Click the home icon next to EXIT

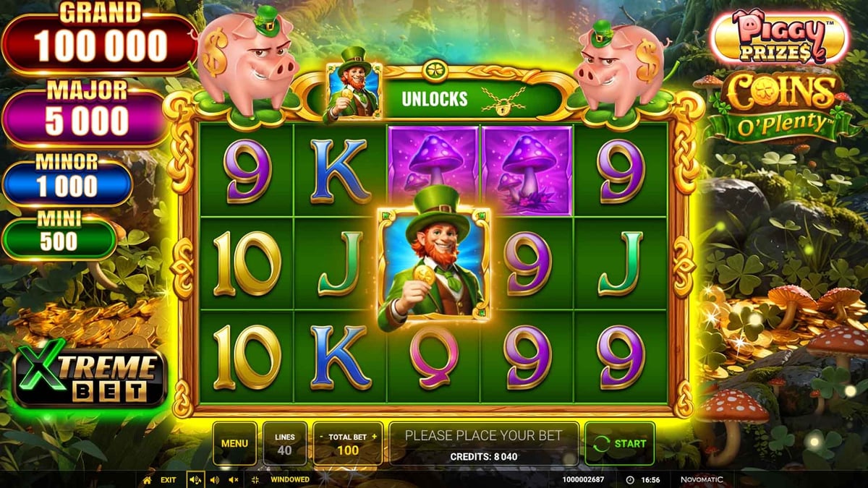tap(148, 479)
